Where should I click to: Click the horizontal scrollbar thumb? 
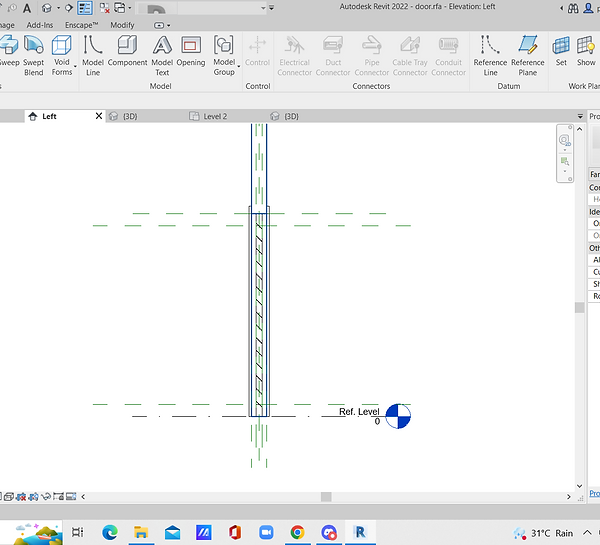(x=326, y=497)
